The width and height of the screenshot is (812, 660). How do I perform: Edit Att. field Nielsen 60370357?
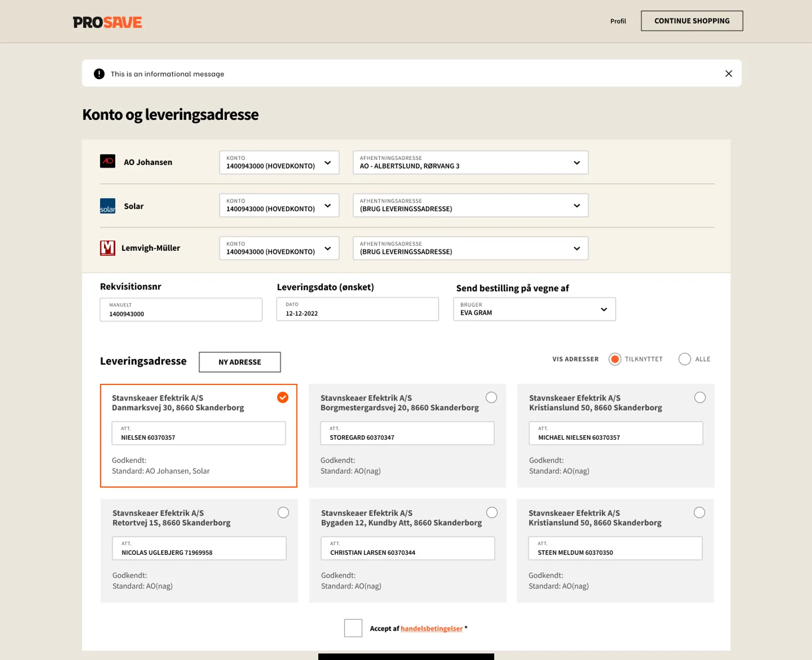(199, 433)
